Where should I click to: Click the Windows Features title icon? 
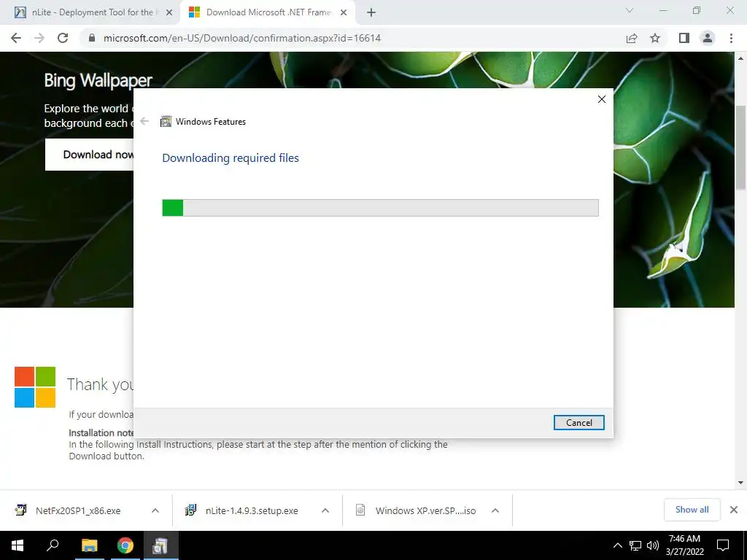166,122
